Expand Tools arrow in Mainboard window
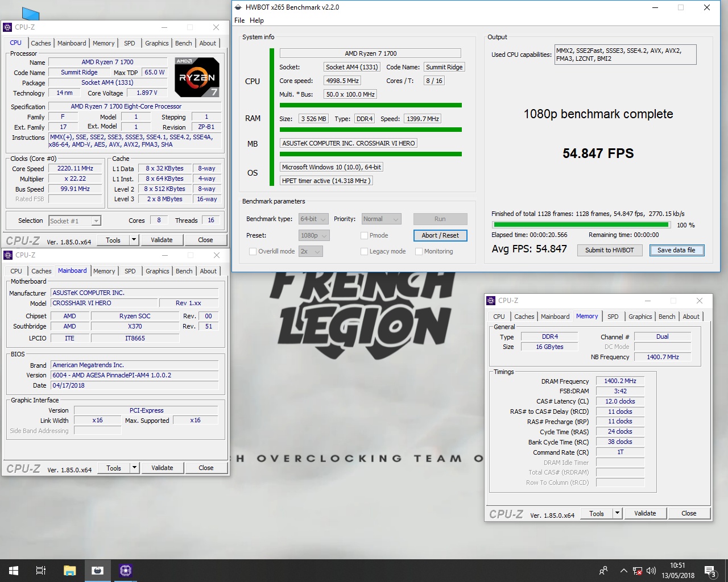The width and height of the screenshot is (728, 582). point(135,468)
